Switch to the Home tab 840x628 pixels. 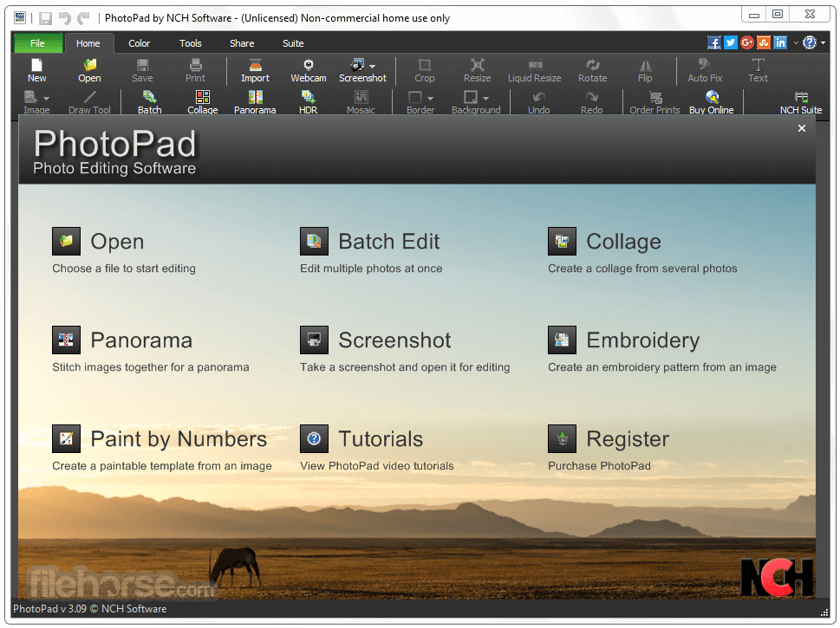coord(88,43)
